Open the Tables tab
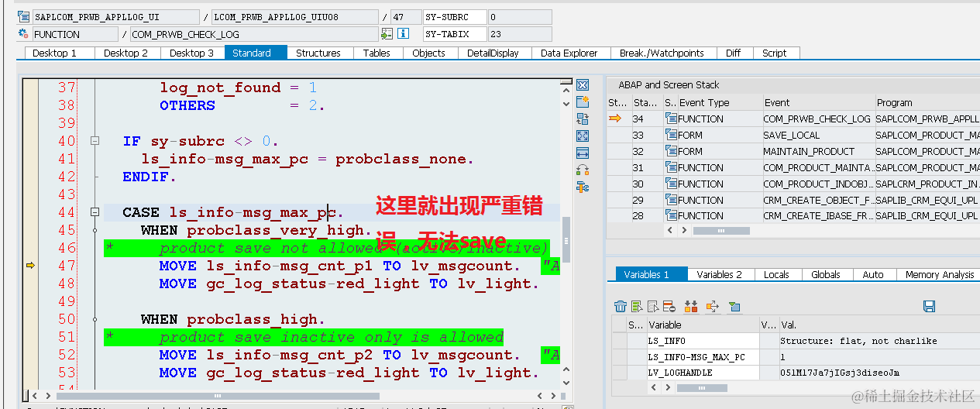This screenshot has width=980, height=409. click(377, 53)
